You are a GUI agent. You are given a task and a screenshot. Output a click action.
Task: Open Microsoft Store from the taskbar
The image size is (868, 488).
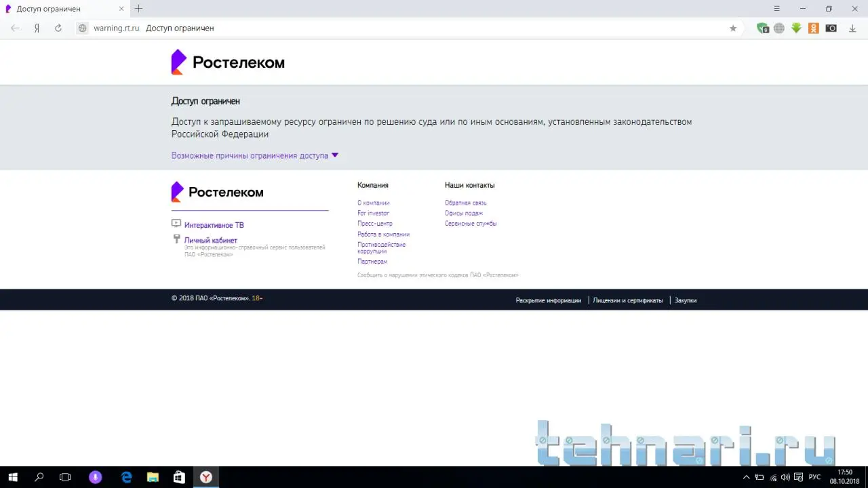coord(179,477)
